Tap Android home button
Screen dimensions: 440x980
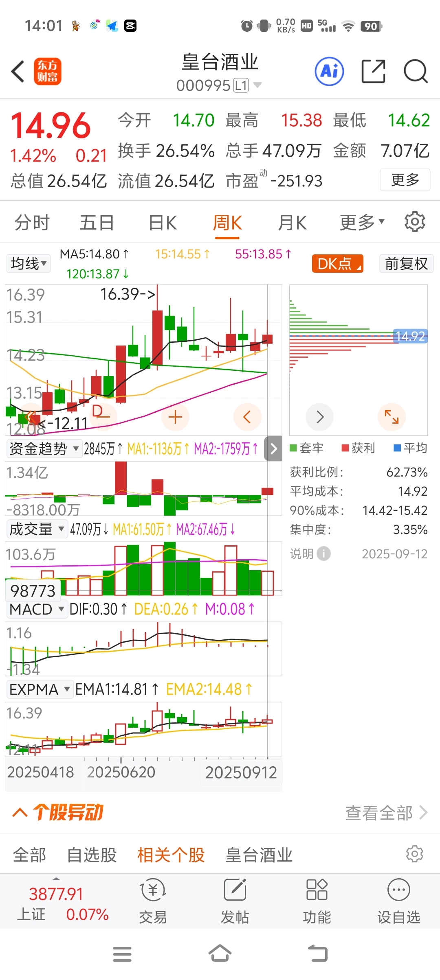[220, 953]
